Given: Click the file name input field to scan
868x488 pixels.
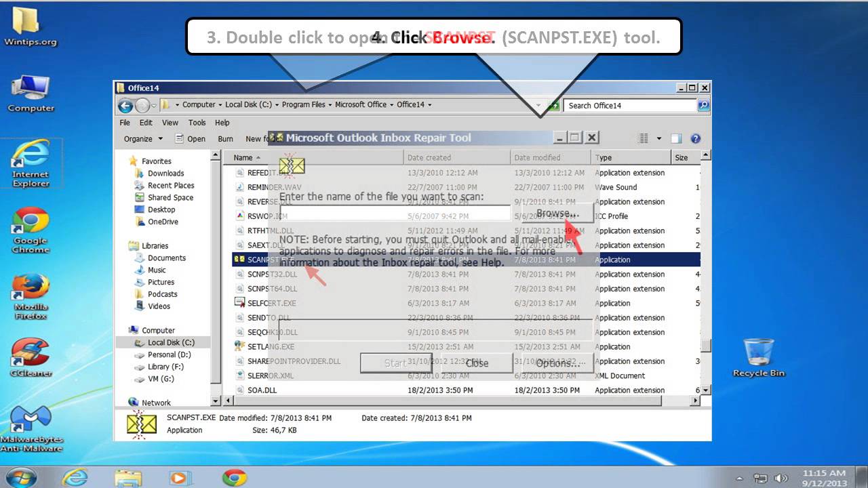Looking at the screenshot, I should [394, 213].
